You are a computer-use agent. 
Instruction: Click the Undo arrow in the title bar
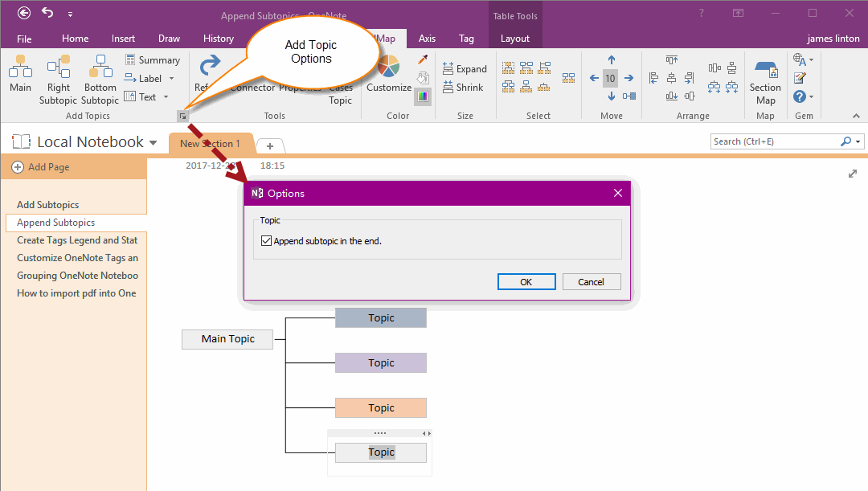pyautogui.click(x=47, y=13)
